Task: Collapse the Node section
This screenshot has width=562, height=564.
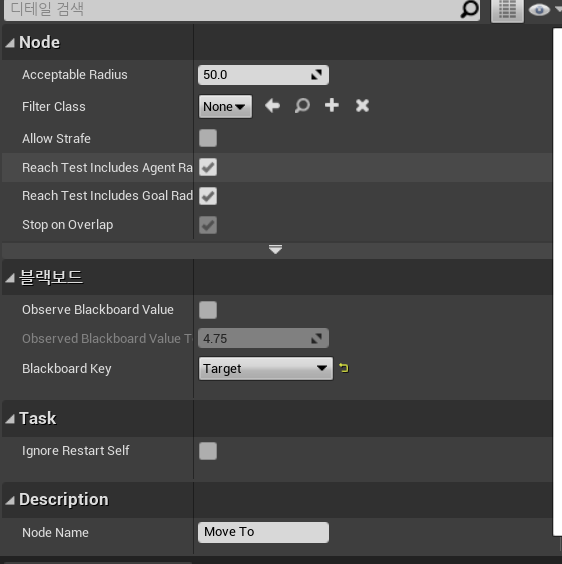Action: (x=10, y=43)
